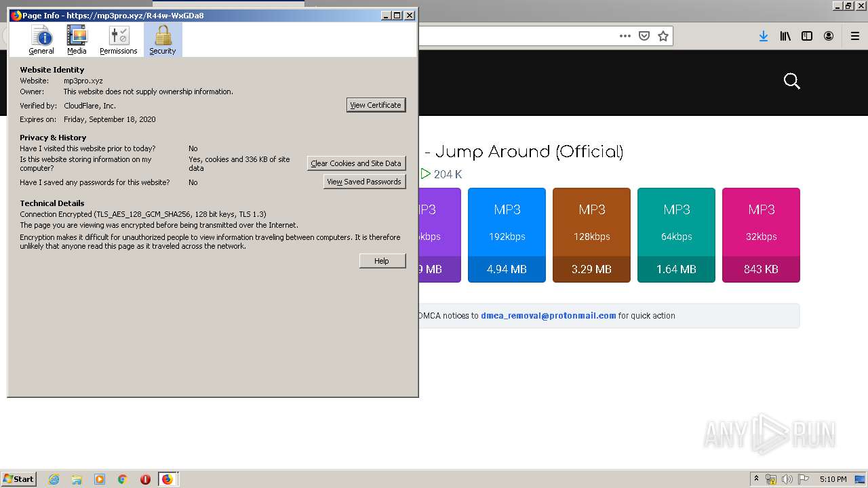Click the dmca_removal@protonmail.com link
Viewport: 868px width, 488px height.
point(549,315)
